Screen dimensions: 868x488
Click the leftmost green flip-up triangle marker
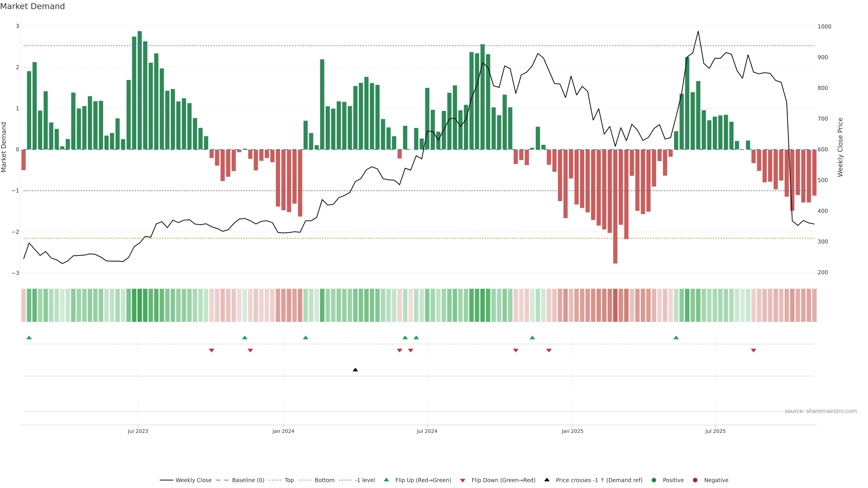(x=29, y=338)
